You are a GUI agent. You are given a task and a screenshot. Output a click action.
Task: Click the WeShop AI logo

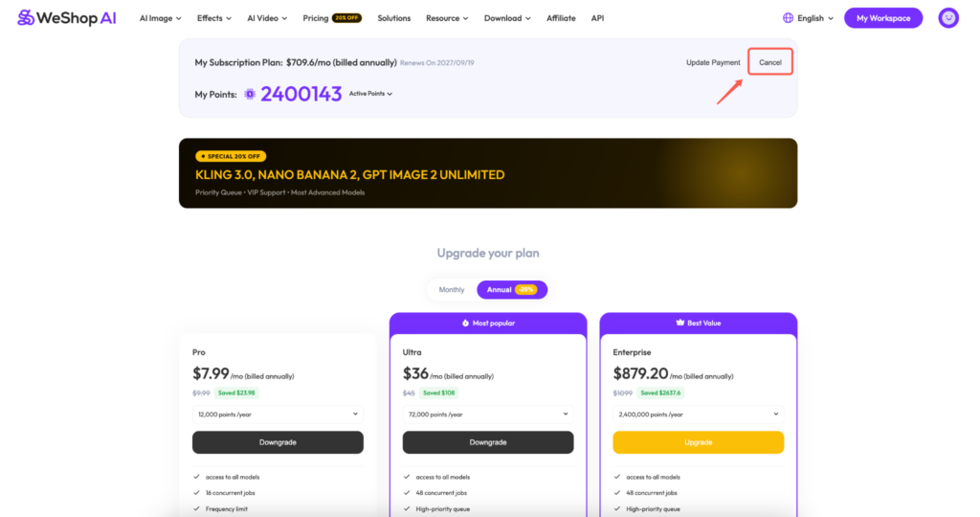67,18
